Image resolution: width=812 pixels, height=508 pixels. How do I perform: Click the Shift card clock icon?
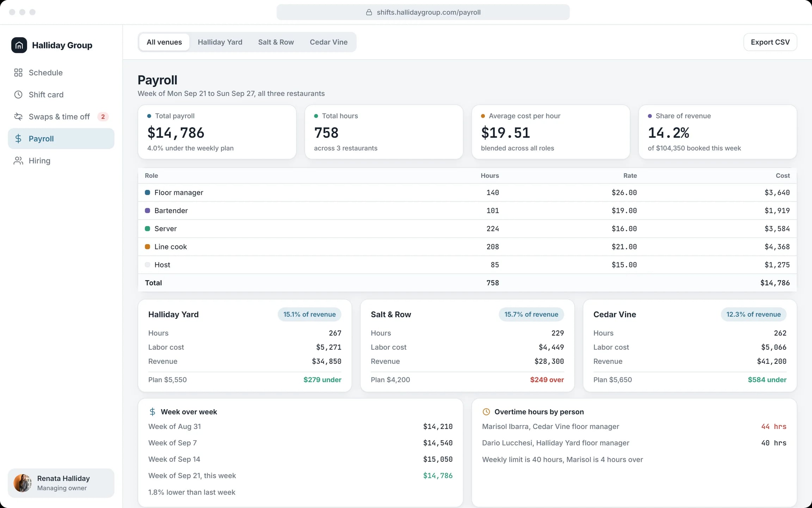click(18, 95)
